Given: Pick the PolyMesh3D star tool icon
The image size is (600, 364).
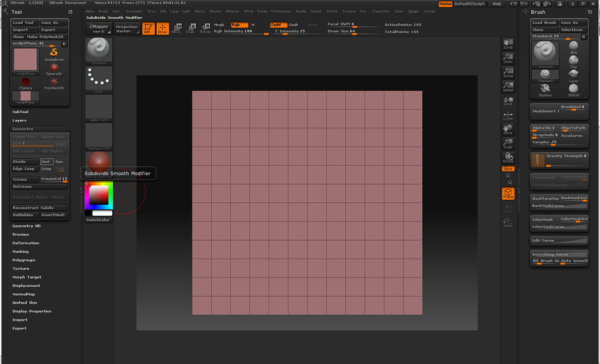Looking at the screenshot, I should pyautogui.click(x=54, y=82).
